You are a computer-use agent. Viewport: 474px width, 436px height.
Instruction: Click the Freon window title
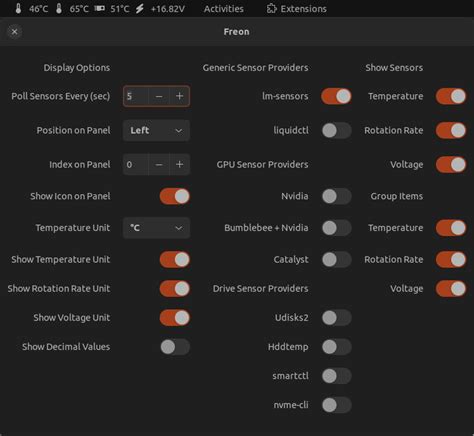(236, 32)
